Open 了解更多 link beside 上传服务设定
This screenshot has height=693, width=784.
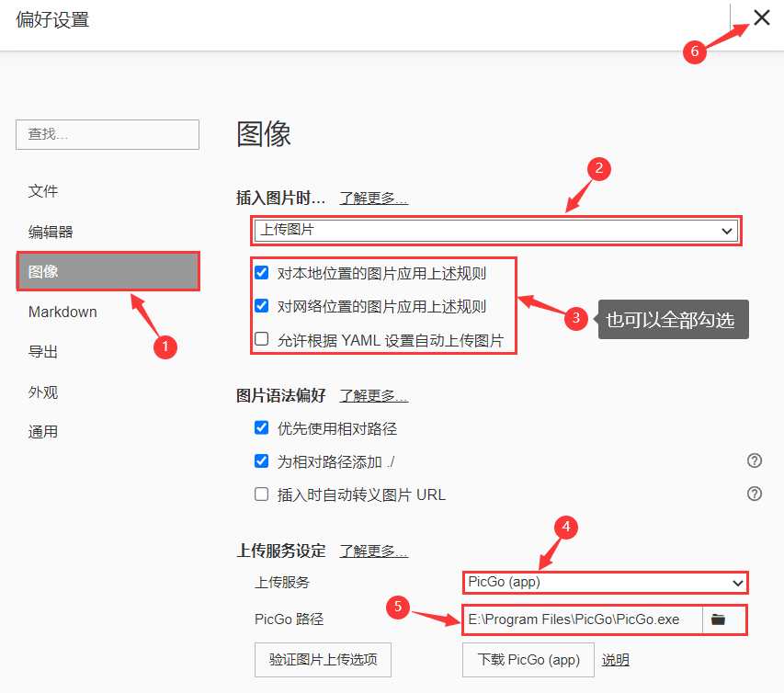click(374, 551)
